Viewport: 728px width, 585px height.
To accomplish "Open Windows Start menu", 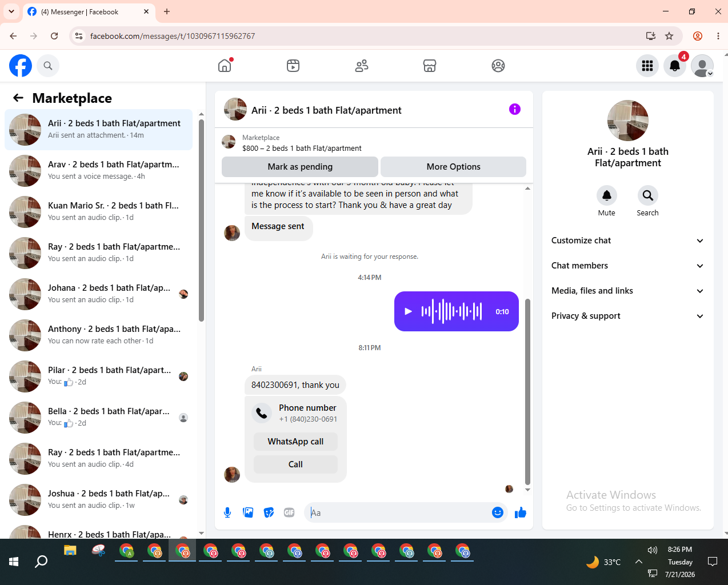I will (14, 562).
